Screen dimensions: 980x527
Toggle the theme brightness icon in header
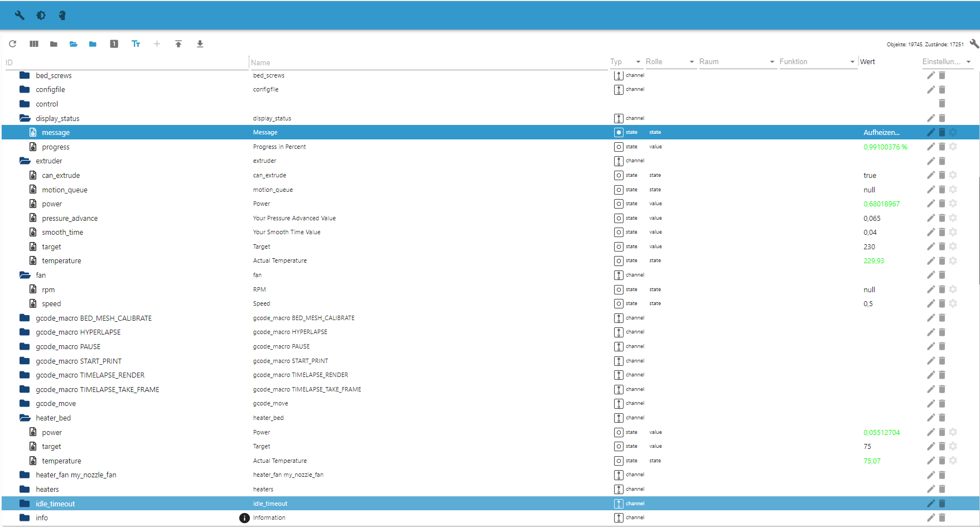click(x=41, y=16)
